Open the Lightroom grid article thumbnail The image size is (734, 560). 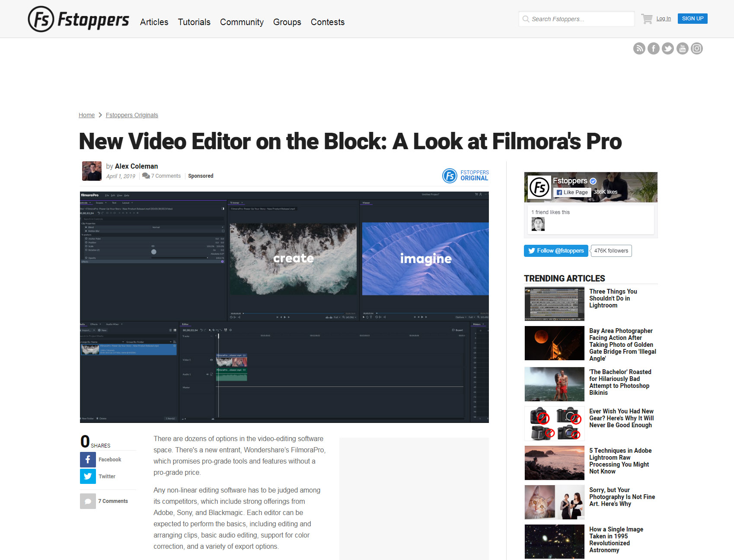(x=554, y=304)
